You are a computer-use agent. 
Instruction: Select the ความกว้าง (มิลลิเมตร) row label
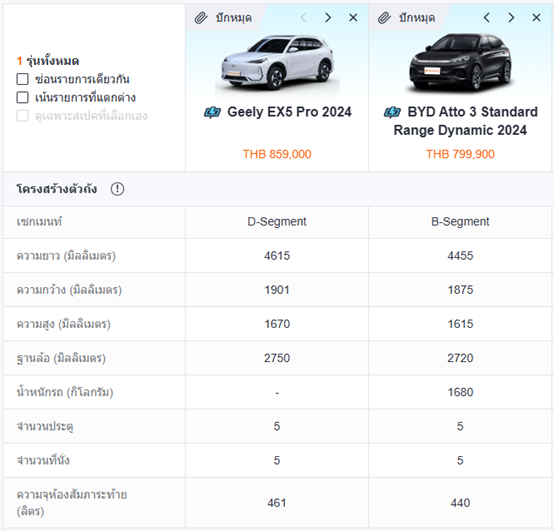pyautogui.click(x=69, y=290)
